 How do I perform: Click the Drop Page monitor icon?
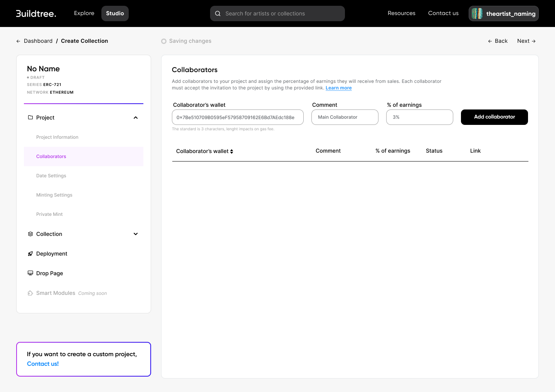pos(30,273)
